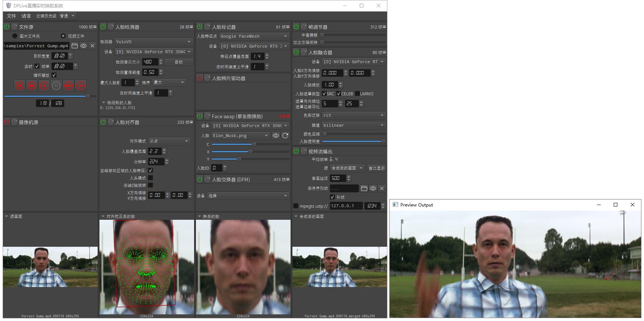
Task: Select 视频文件 radio option
Action: [x=63, y=36]
